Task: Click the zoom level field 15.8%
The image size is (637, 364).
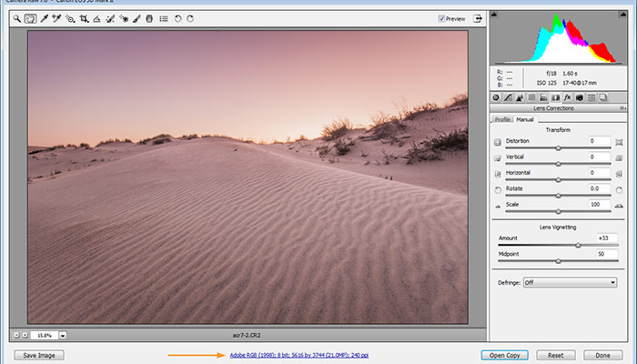Action: (45, 336)
